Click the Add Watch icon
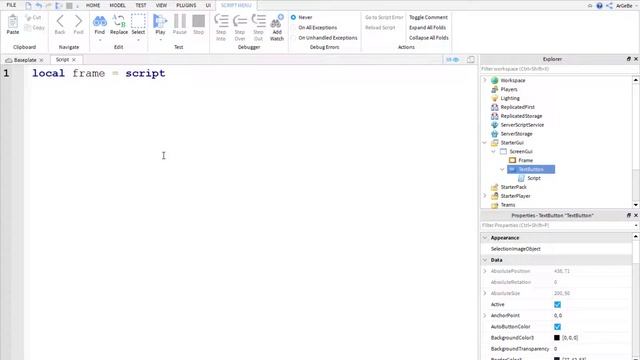640x360 pixels. (277, 21)
